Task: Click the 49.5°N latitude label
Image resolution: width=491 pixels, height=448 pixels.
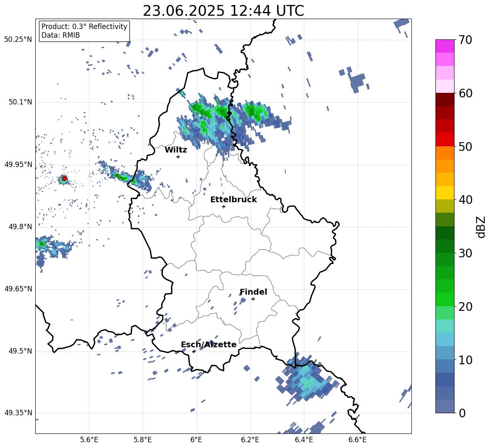Action: pos(21,351)
